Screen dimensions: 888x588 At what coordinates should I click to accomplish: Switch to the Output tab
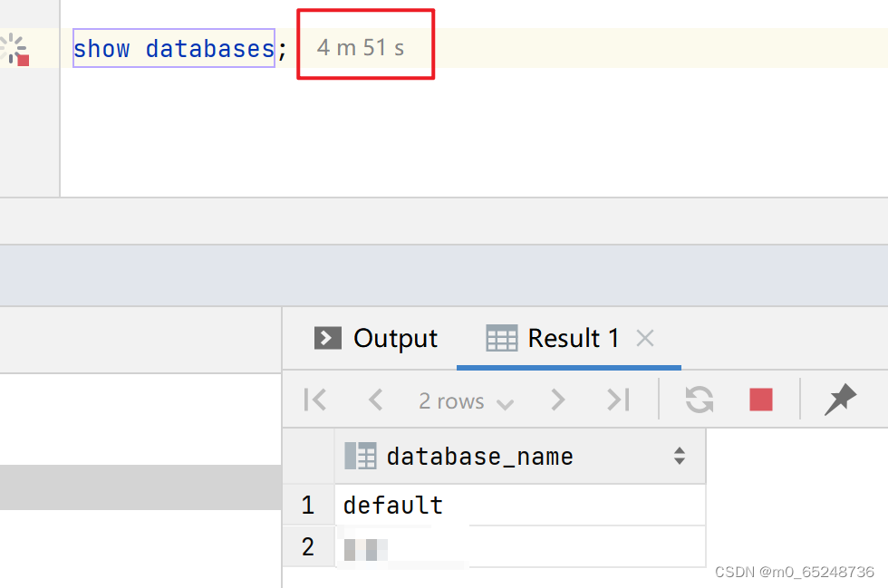[376, 338]
